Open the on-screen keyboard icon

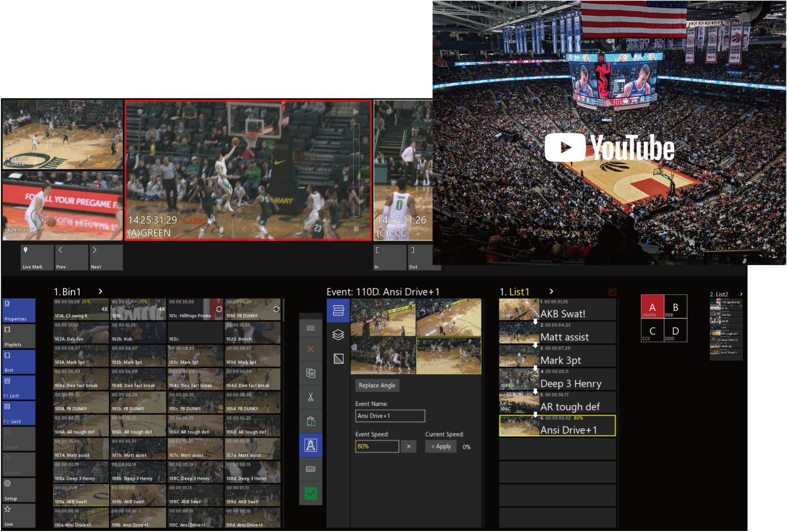[x=311, y=469]
